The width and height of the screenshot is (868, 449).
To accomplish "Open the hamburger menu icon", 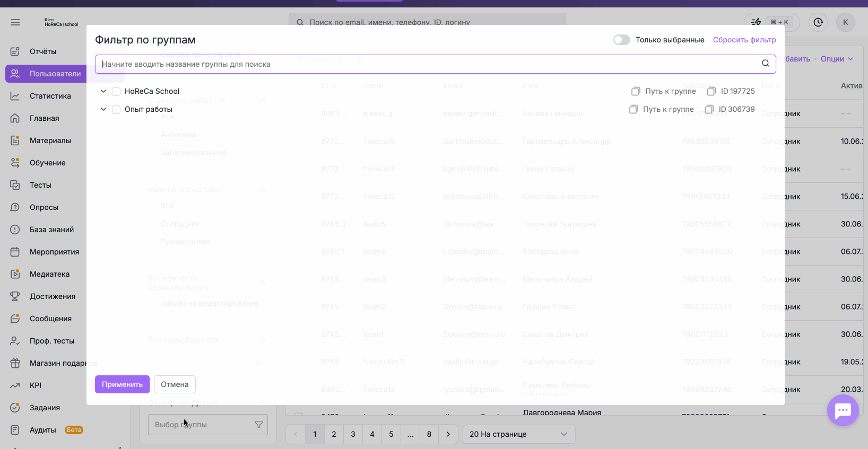I will [x=15, y=22].
